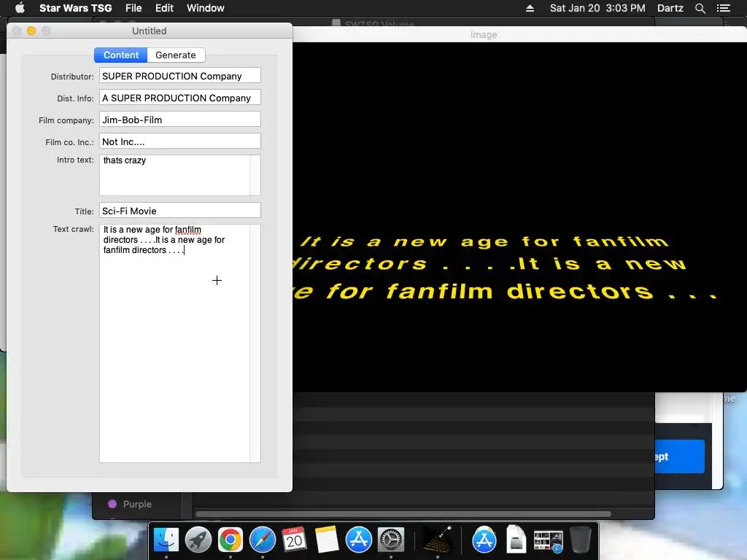Open App Store icon beside Notes
This screenshot has width=747, height=560.
point(358,540)
